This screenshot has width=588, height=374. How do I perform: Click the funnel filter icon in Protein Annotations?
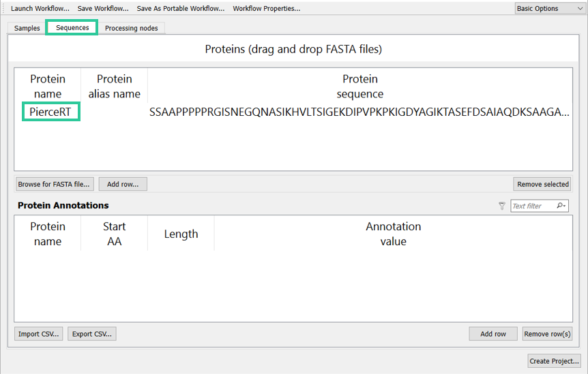(x=502, y=206)
